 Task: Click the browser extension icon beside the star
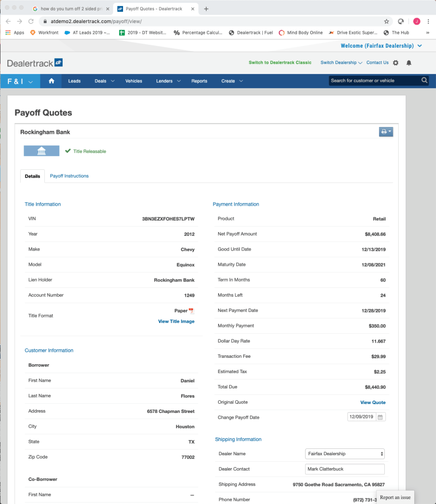point(401,22)
